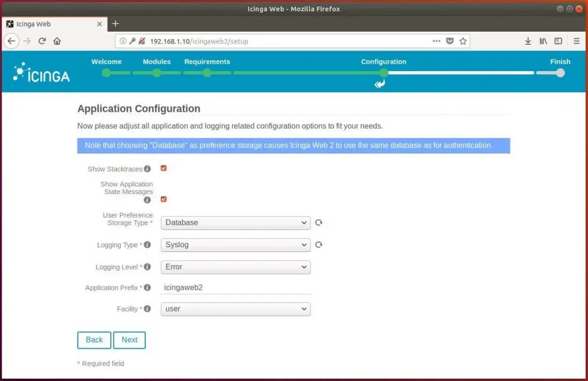Click the Application Prefix input field
This screenshot has height=381, width=588.
(235, 287)
